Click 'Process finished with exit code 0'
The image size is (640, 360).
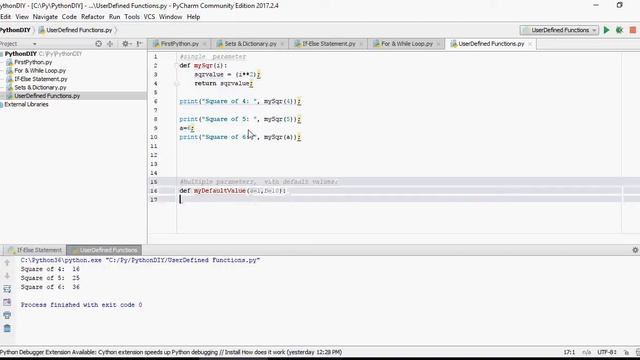click(x=81, y=305)
